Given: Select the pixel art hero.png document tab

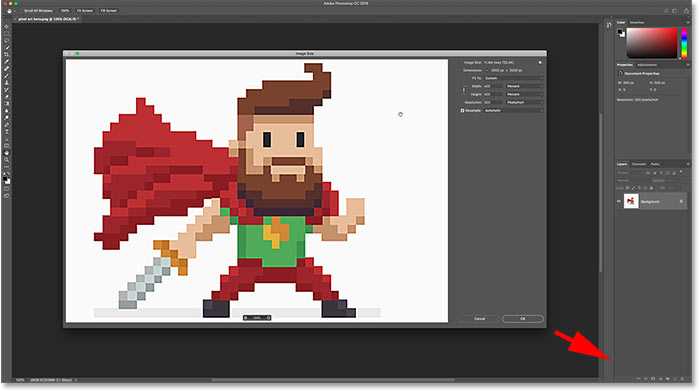Looking at the screenshot, I should click(48, 19).
